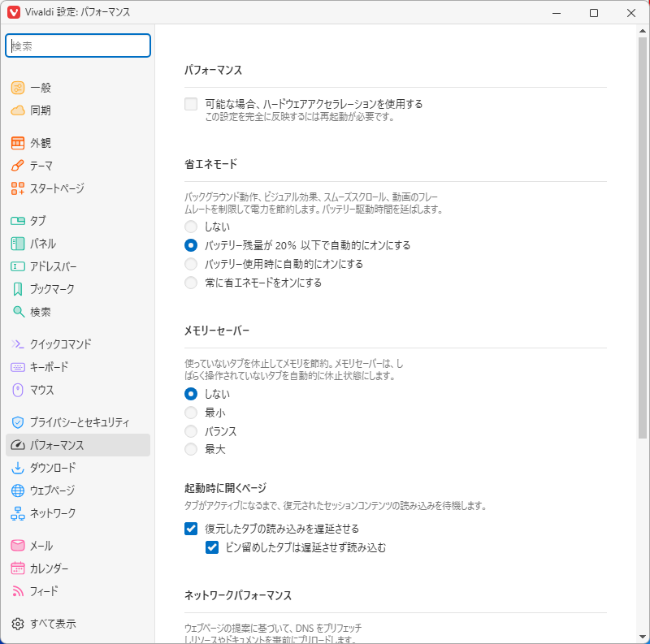The height and width of the screenshot is (644, 650).
Task: Click the すべて表示 gear icon
Action: 17,624
